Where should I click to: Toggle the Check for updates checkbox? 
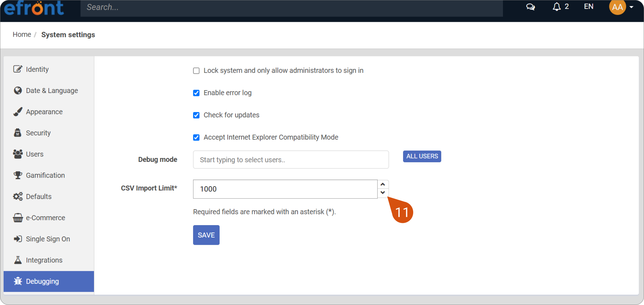point(196,115)
